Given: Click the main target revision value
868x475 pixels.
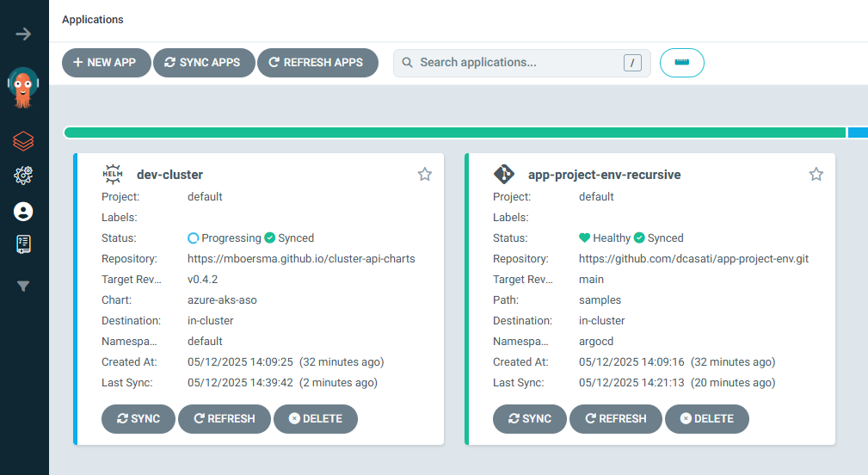Looking at the screenshot, I should pos(591,280).
